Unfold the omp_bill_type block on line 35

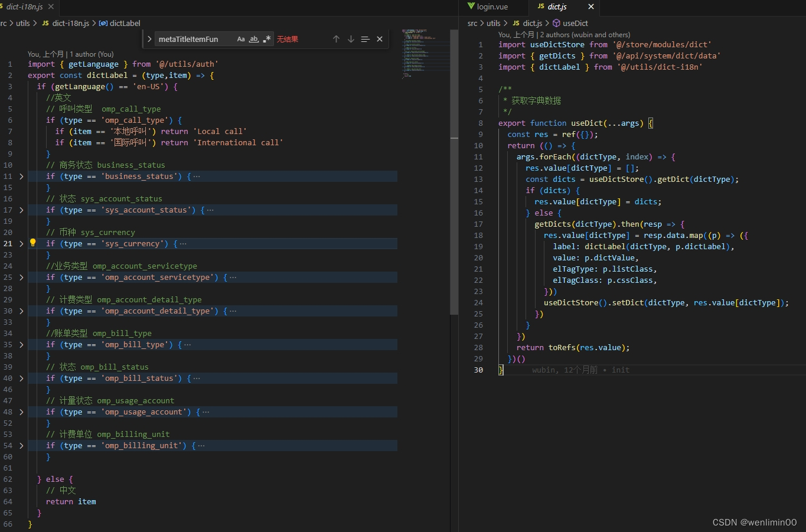(22, 345)
